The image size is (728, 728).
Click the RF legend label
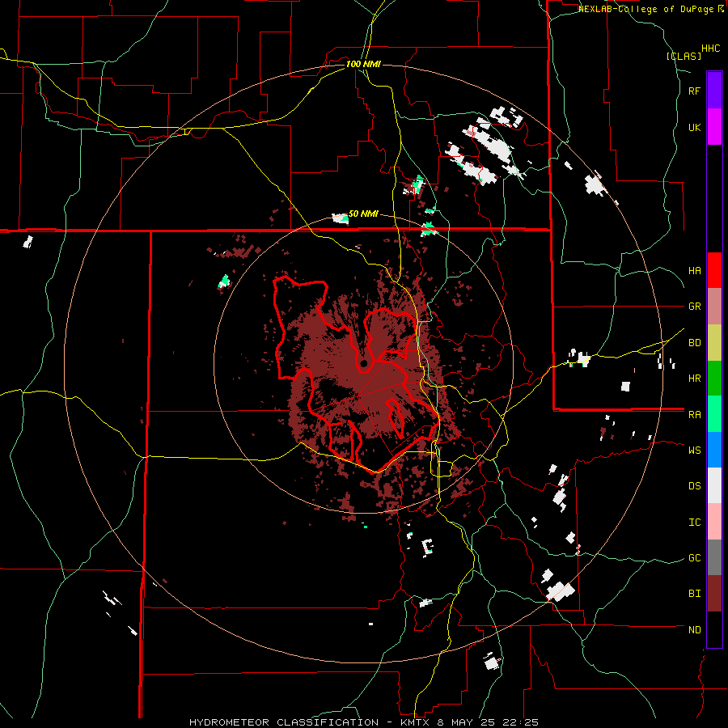[694, 91]
